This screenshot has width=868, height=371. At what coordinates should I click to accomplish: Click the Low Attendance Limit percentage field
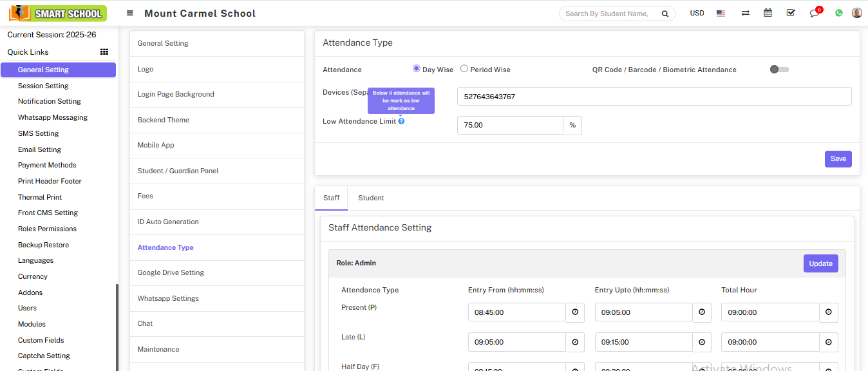coord(510,126)
